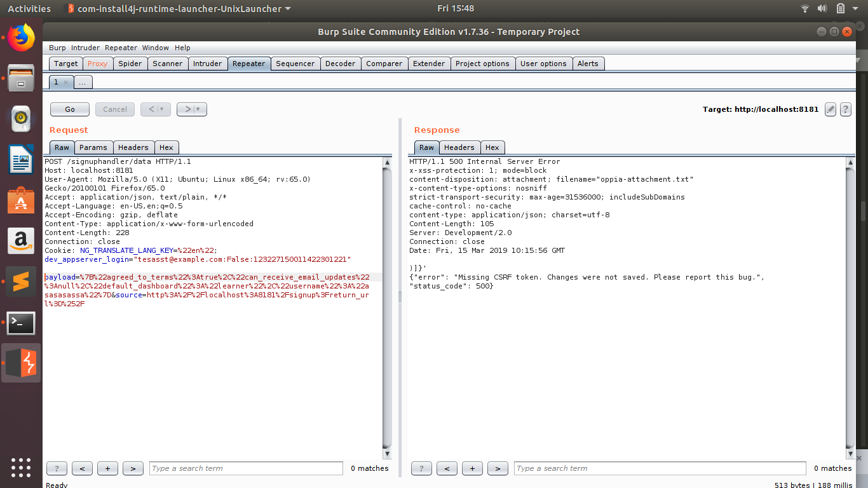Open the Files manager dock icon
The image size is (868, 488).
coord(21,78)
